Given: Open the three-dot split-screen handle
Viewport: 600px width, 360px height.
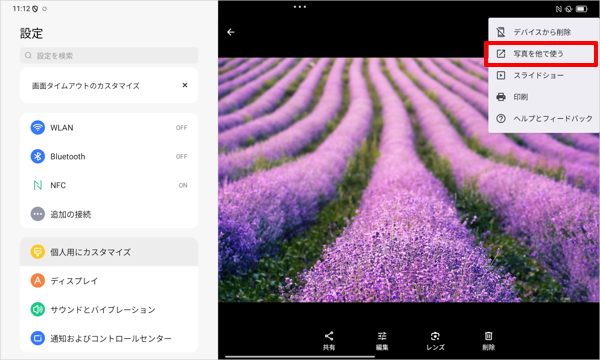Looking at the screenshot, I should pyautogui.click(x=300, y=7).
